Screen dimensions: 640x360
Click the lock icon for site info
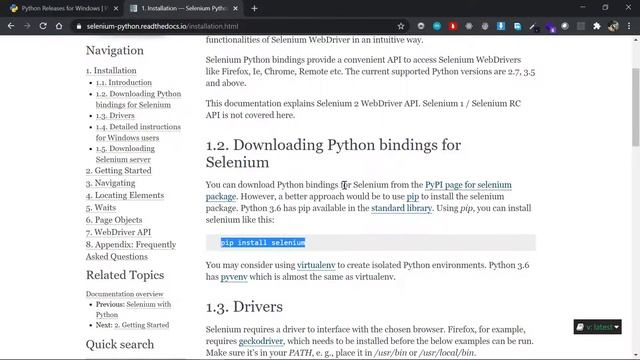tap(79, 27)
